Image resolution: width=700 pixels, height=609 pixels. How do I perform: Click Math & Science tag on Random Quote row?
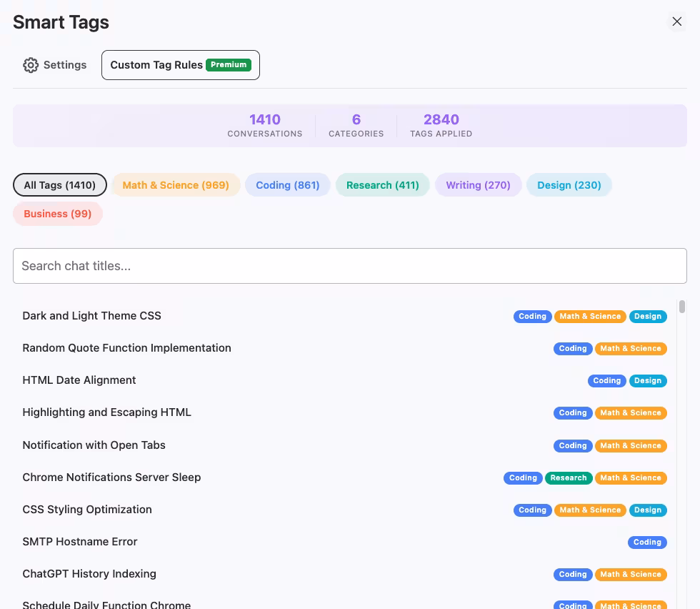tap(631, 349)
